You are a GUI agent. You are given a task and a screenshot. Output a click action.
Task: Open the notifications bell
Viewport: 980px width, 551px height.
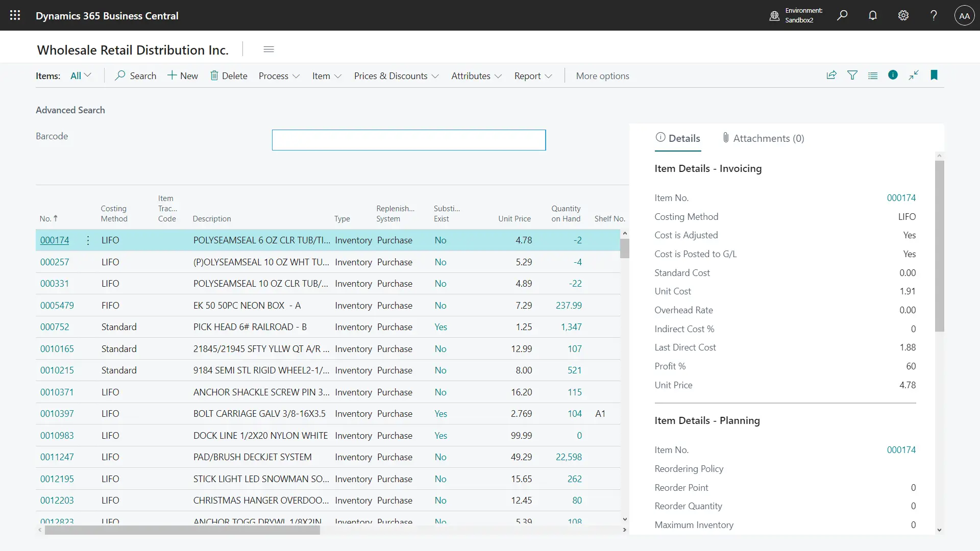pos(873,15)
